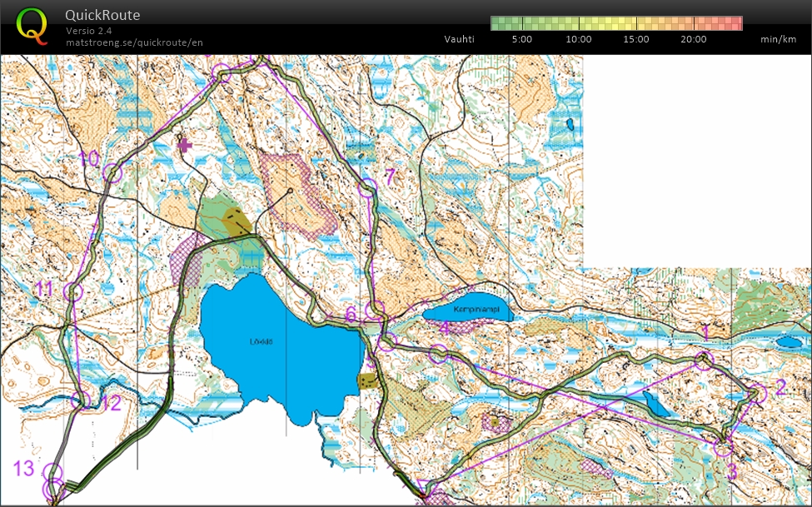Click the Löökki lake label
Screen dimensions: 812x507
click(263, 341)
